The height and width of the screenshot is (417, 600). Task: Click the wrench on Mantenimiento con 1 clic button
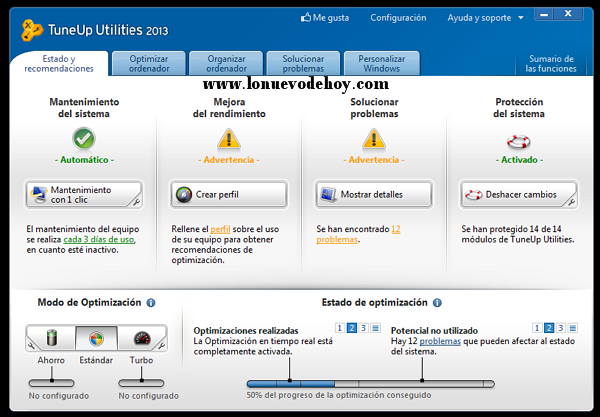137,202
